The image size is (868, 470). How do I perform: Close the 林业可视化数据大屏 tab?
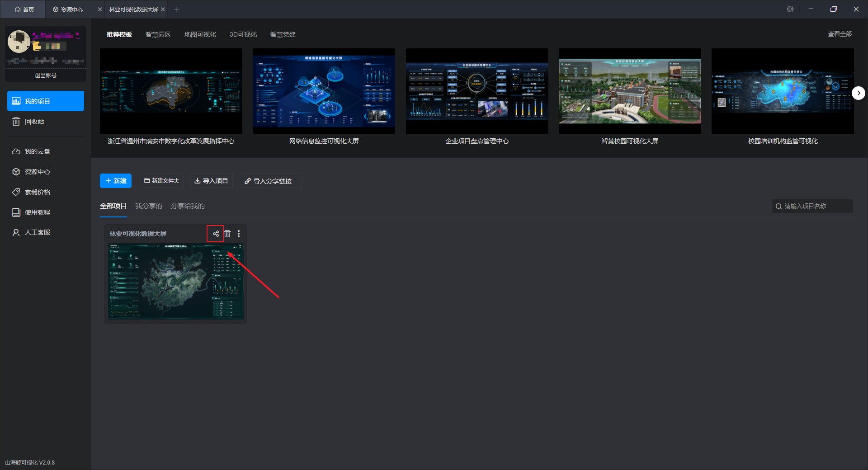point(163,9)
